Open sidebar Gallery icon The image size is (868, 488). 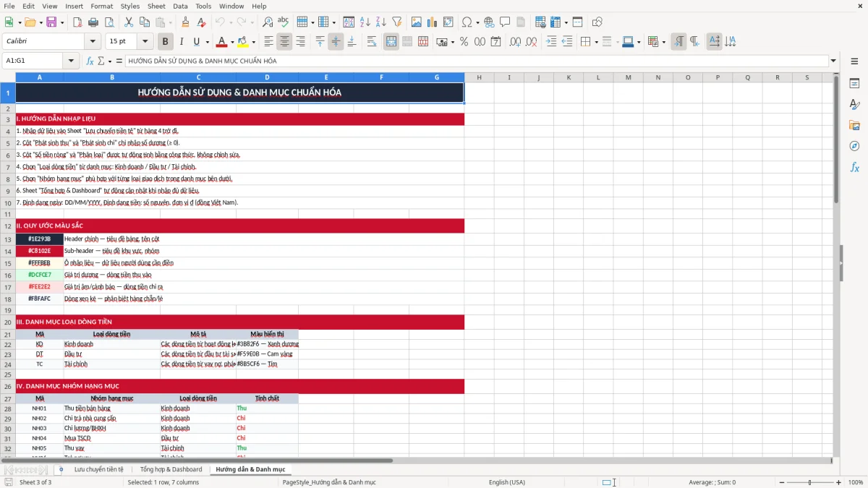click(854, 126)
